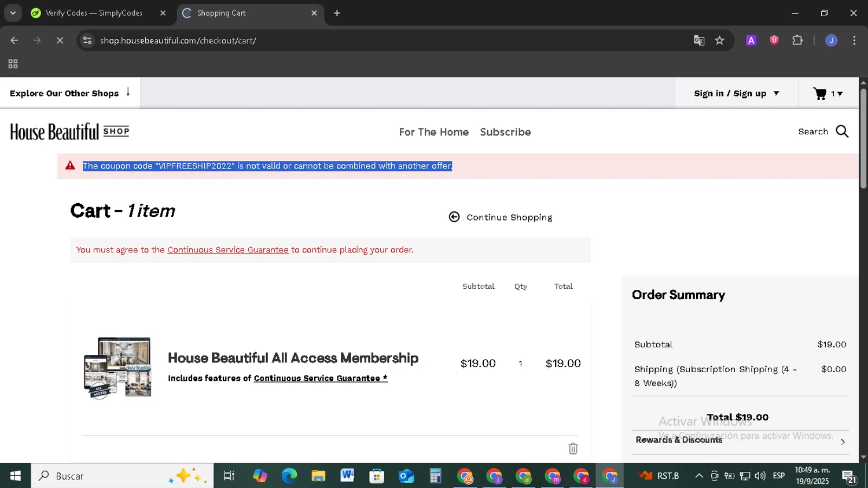This screenshot has height=488, width=868.
Task: Click the taskbar Buscar search box
Action: point(122,476)
